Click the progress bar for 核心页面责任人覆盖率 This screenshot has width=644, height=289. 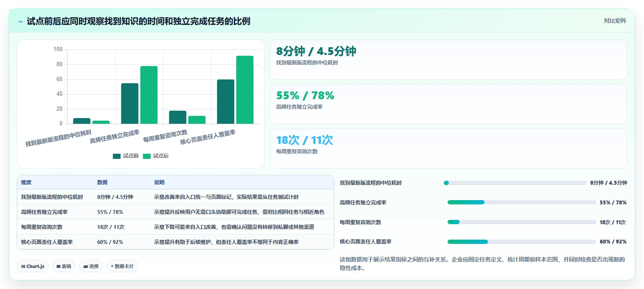point(522,242)
